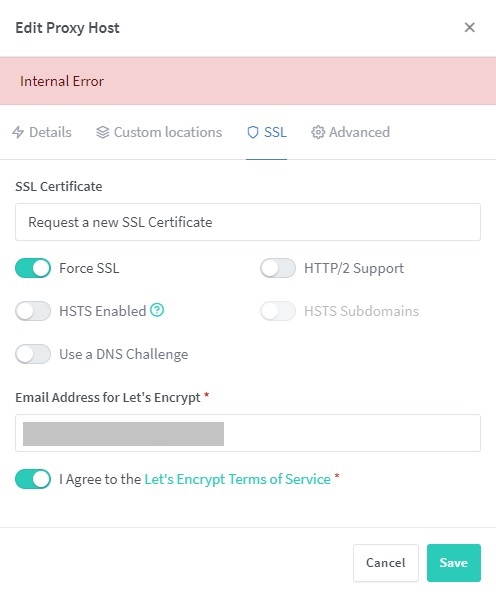This screenshot has height=597, width=496.
Task: Disable the Force SSL toggle
Action: coord(33,268)
